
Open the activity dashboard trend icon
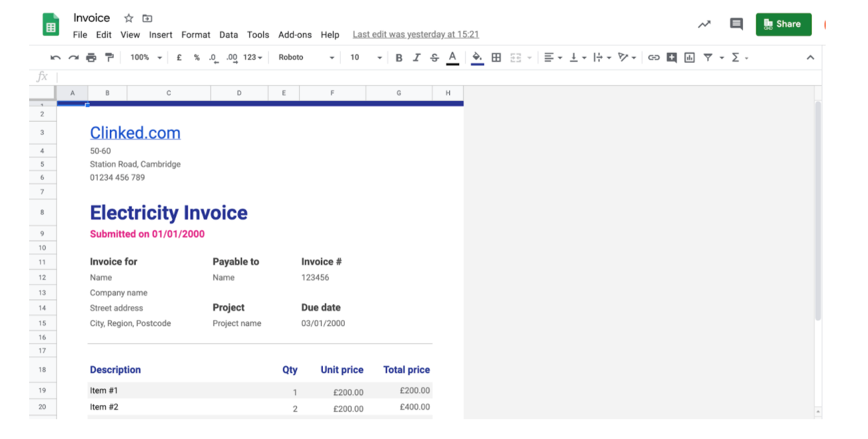[704, 24]
